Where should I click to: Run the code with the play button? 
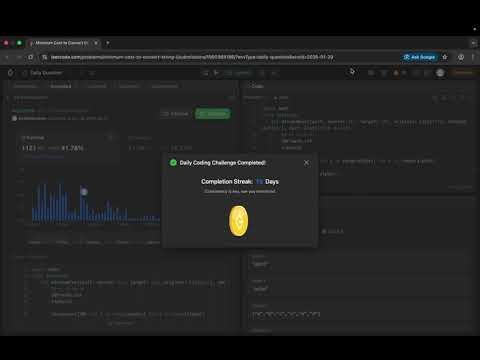click(216, 73)
